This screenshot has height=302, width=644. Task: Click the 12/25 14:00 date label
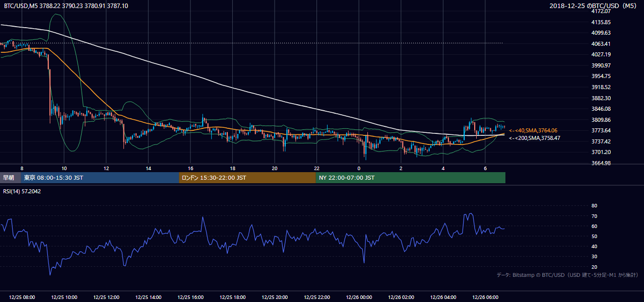148,297
